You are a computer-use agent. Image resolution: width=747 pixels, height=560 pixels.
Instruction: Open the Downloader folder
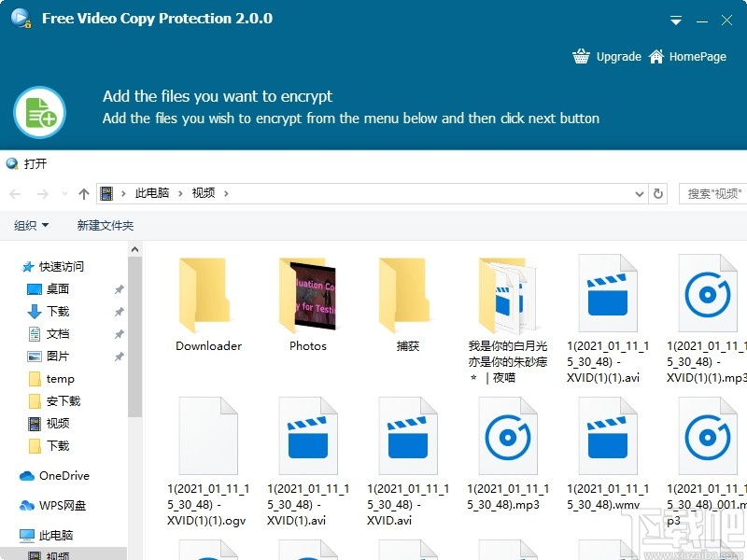[207, 294]
